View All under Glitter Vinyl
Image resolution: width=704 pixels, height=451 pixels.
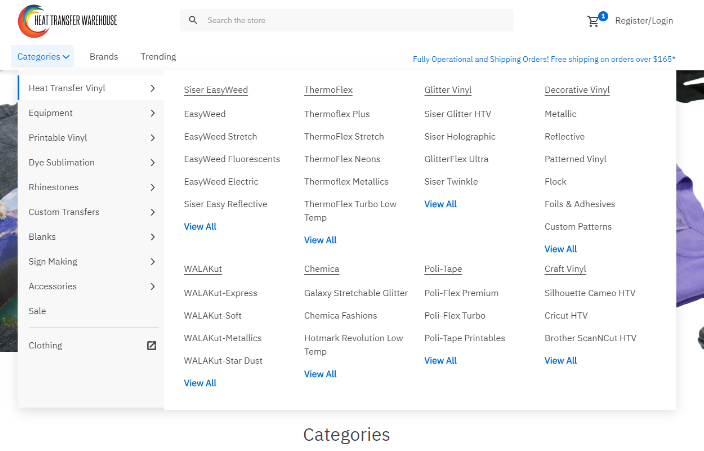(x=440, y=204)
